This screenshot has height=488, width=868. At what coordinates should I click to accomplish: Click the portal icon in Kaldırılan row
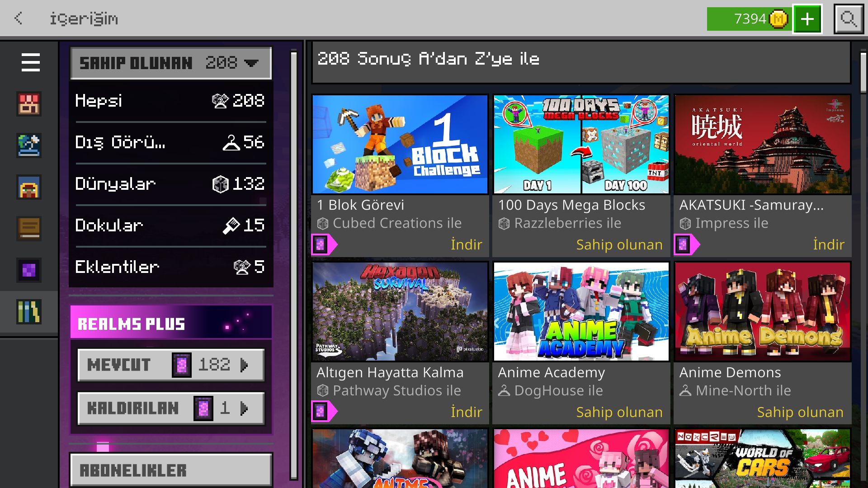pyautogui.click(x=203, y=408)
